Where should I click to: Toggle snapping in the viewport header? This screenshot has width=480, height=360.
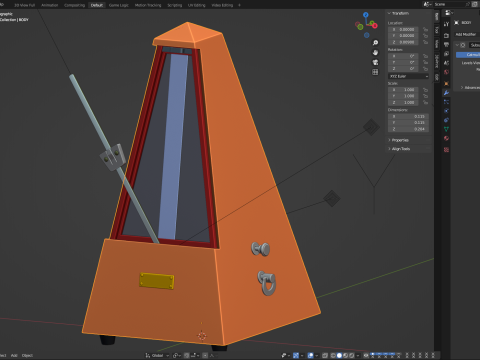[187, 355]
